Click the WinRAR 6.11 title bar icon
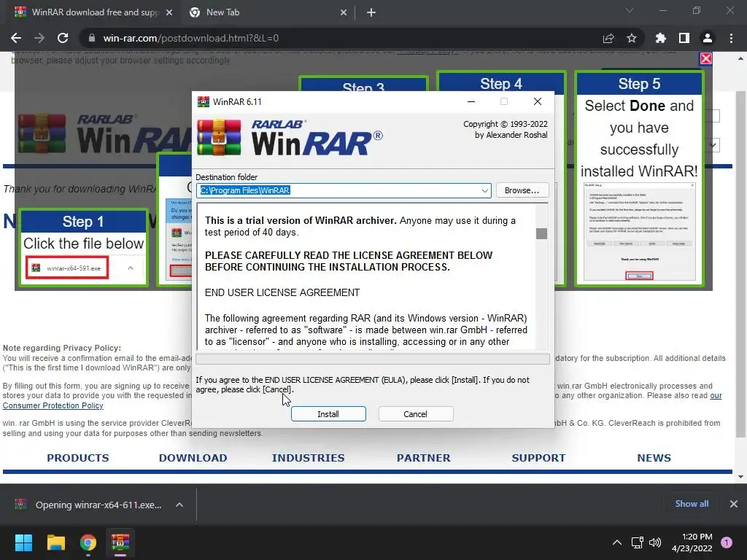 pyautogui.click(x=204, y=101)
